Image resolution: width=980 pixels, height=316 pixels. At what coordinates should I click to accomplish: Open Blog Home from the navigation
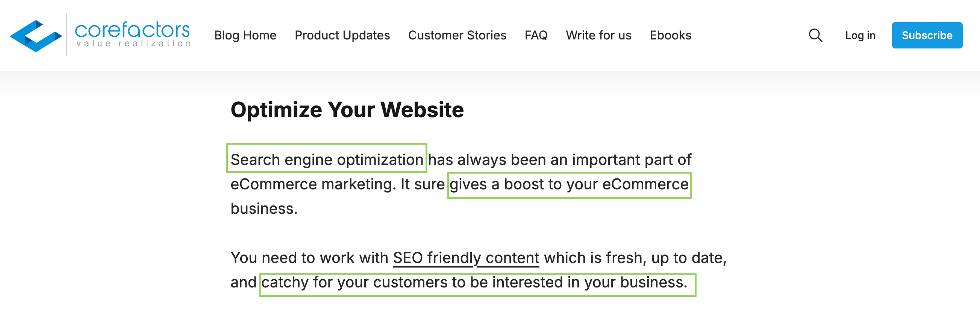point(246,35)
